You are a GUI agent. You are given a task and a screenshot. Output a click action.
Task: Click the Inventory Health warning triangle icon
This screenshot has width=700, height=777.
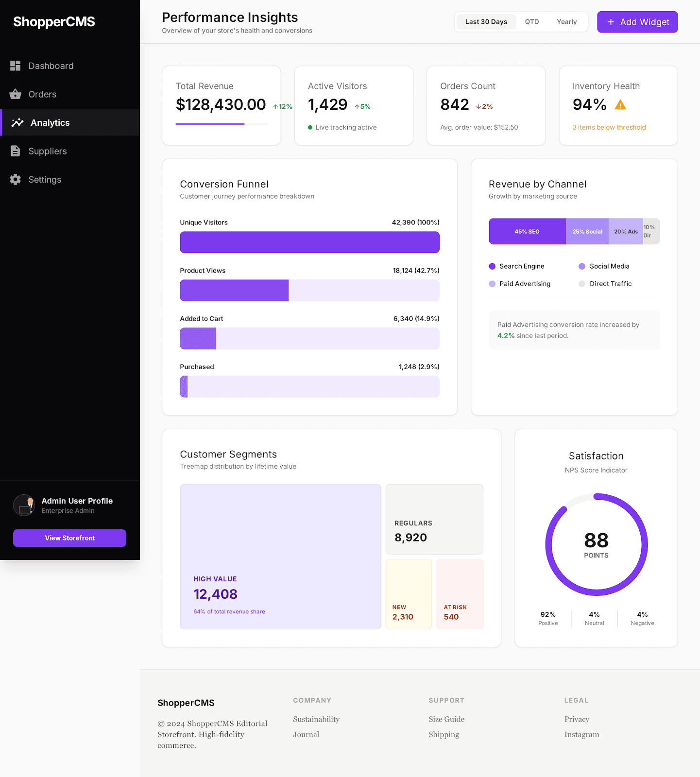pyautogui.click(x=620, y=105)
